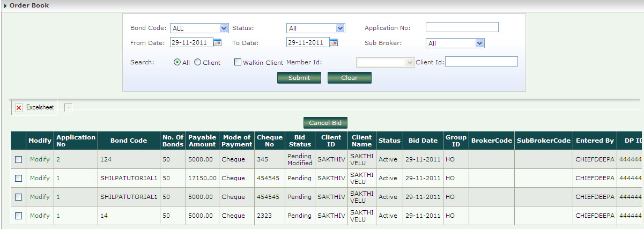Open the To Date calendar picker icon
The width and height of the screenshot is (644, 229).
tap(334, 43)
